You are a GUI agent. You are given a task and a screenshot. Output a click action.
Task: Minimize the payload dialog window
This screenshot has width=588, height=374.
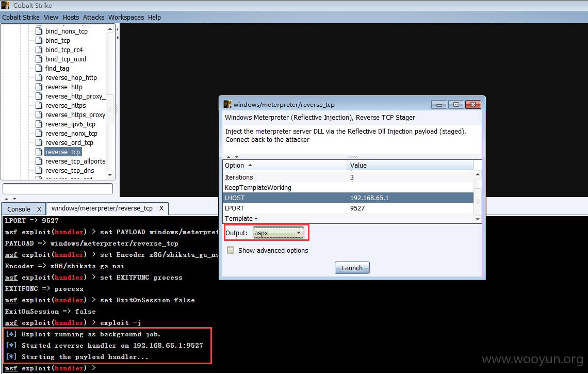tap(439, 104)
